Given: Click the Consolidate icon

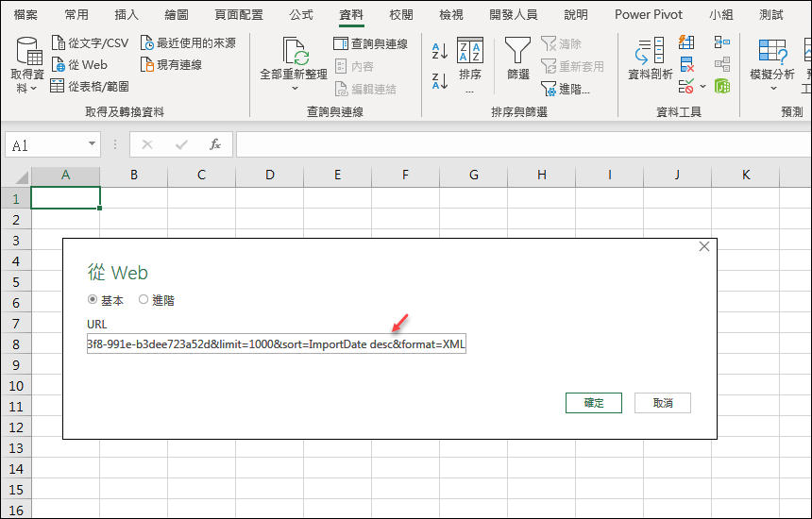Looking at the screenshot, I should (x=722, y=42).
